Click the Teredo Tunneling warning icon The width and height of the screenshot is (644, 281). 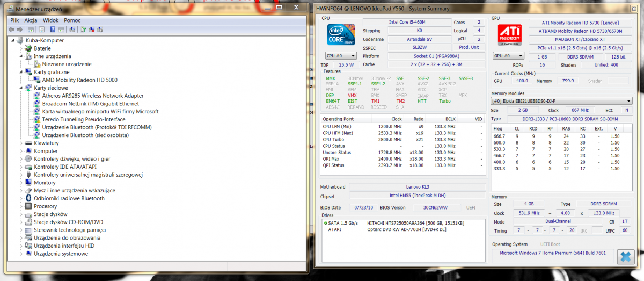37,119
